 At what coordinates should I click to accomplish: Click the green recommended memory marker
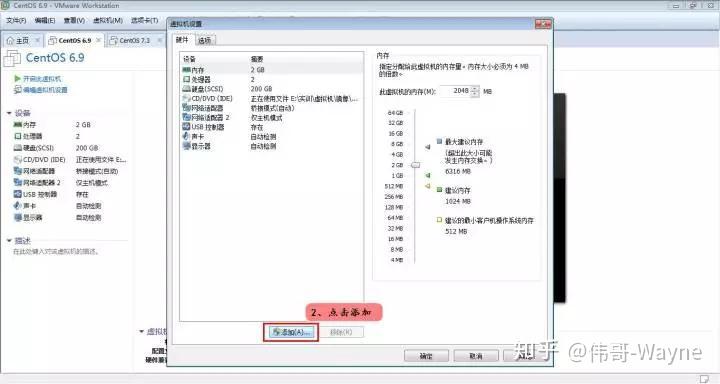point(428,175)
